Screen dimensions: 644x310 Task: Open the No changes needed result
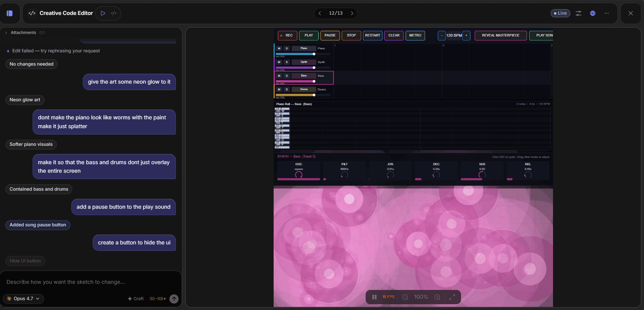32,64
